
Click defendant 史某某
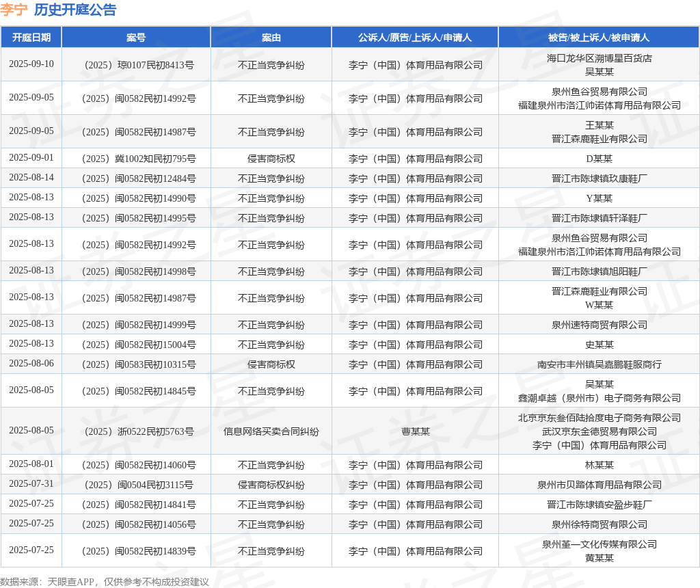(599, 345)
